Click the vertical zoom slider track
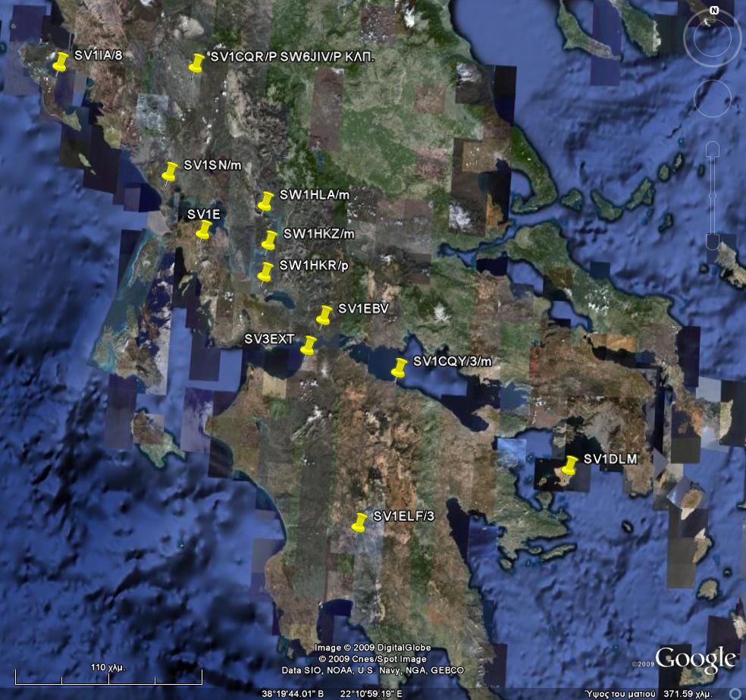This screenshot has width=746, height=700. [x=712, y=195]
